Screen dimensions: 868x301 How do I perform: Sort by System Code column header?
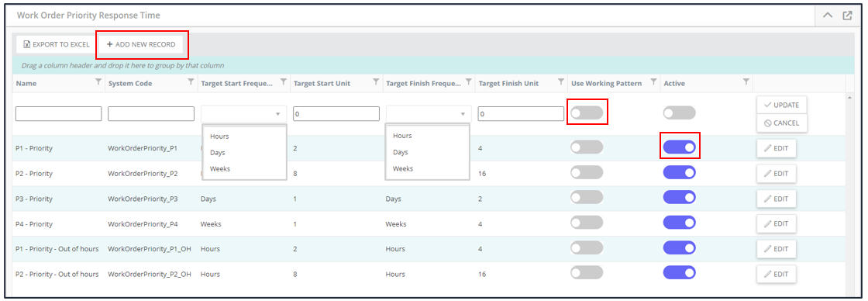(130, 84)
